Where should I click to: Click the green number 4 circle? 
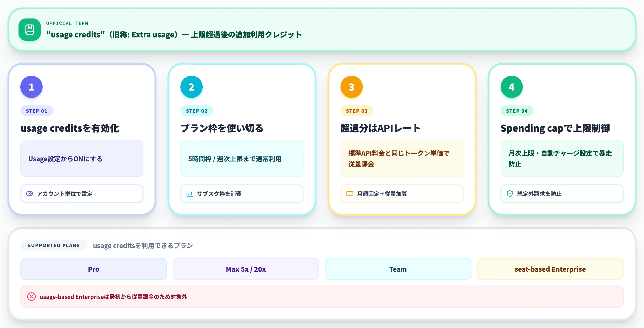point(511,87)
